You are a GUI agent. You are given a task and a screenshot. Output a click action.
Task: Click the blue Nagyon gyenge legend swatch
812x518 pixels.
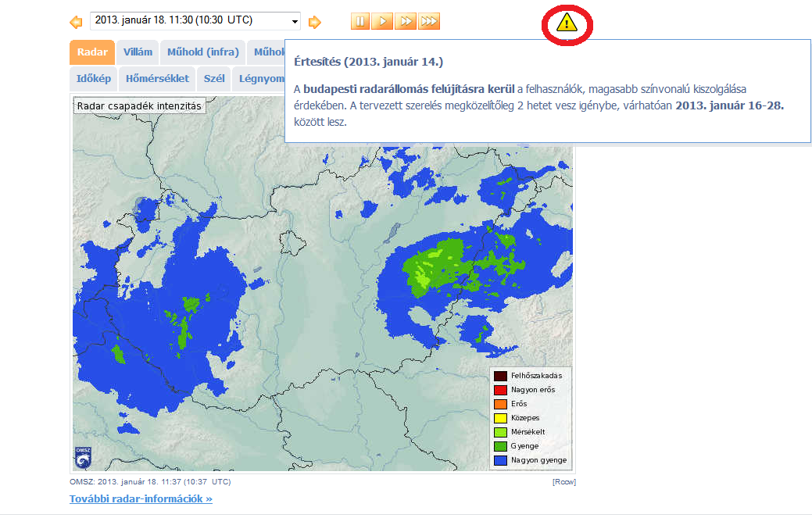[x=499, y=460]
